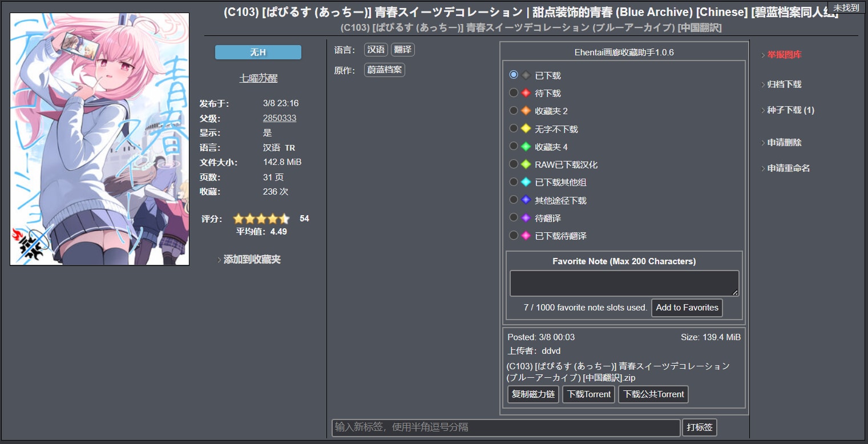
Task: Select the 收藏夹 4 radio button
Action: [514, 146]
